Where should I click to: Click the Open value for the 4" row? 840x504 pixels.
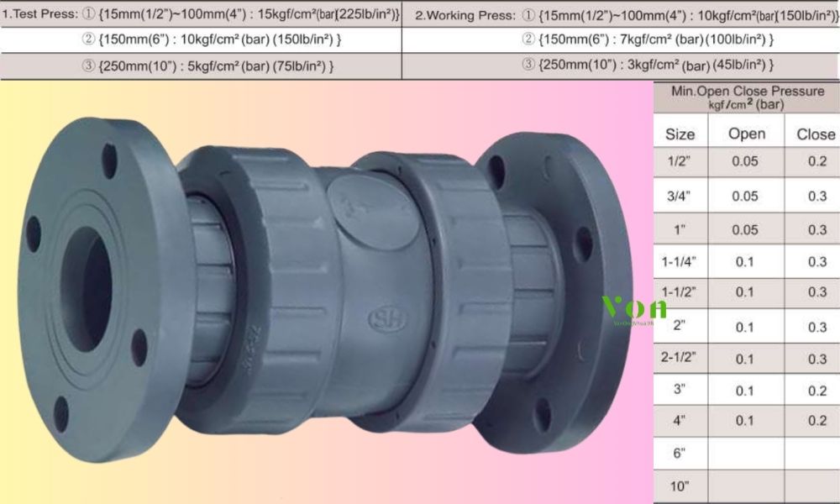[x=744, y=421]
